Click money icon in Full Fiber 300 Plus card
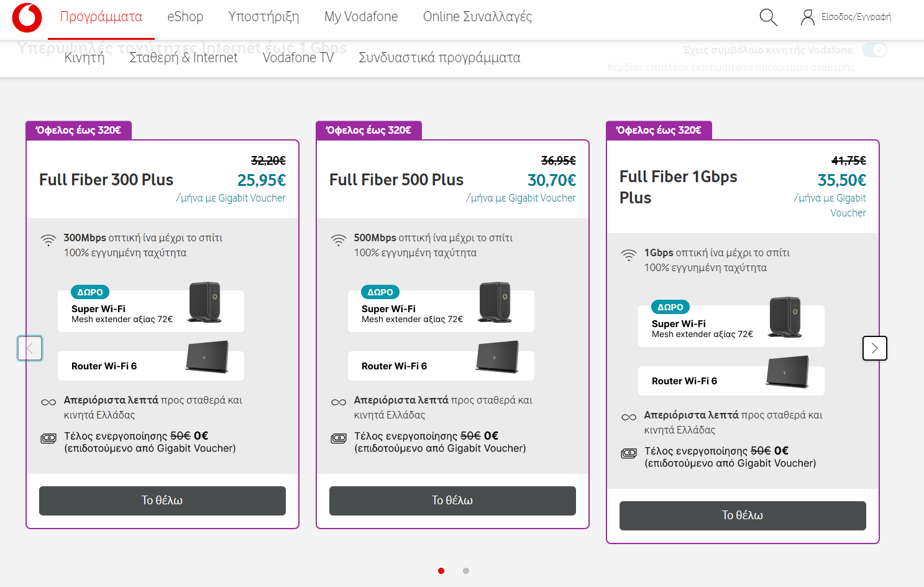Screen dimensions: 924x587 click(48, 438)
